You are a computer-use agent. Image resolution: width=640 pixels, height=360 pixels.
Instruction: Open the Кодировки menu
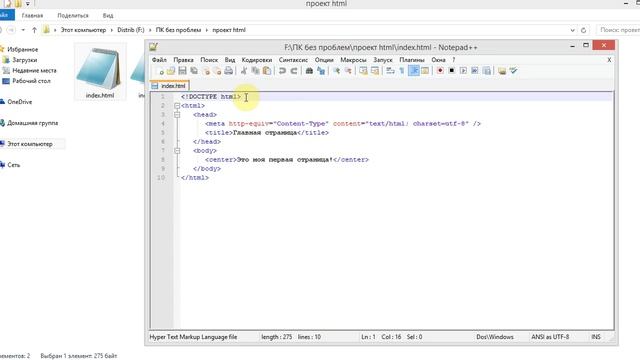tap(257, 60)
